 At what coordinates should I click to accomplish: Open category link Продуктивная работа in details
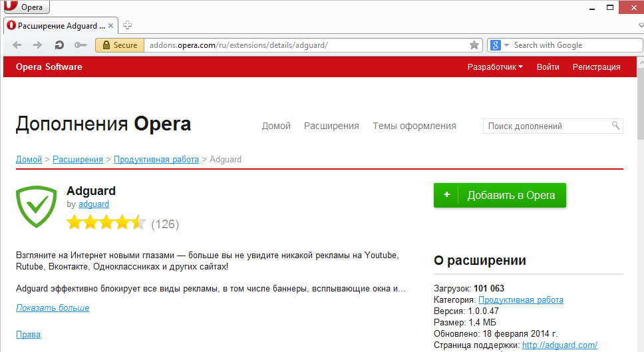(521, 300)
